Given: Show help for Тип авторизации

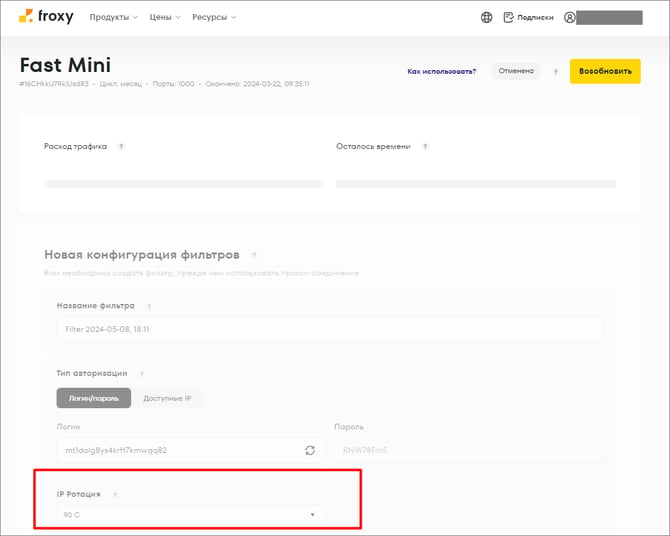Looking at the screenshot, I should (x=141, y=374).
